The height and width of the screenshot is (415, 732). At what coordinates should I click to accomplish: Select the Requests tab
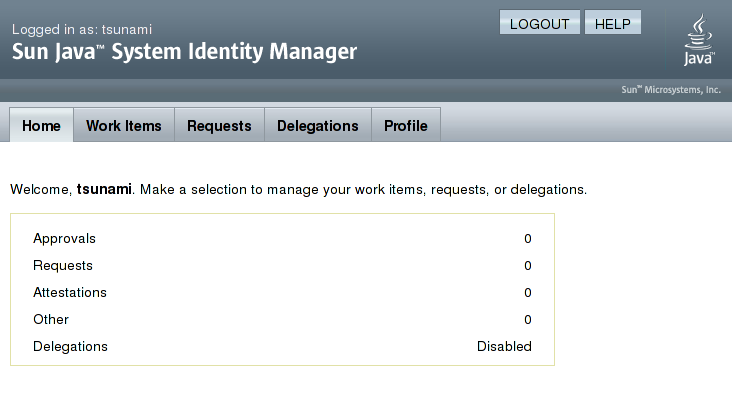pos(219,125)
